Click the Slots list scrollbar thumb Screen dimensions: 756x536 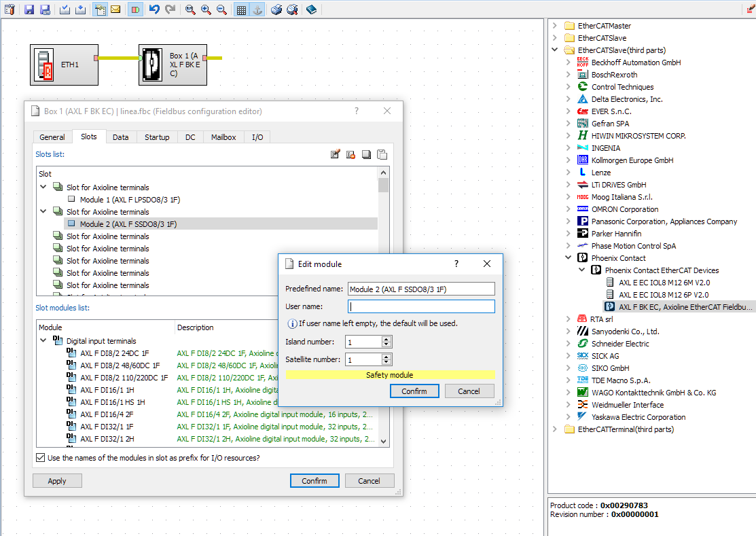(x=383, y=185)
